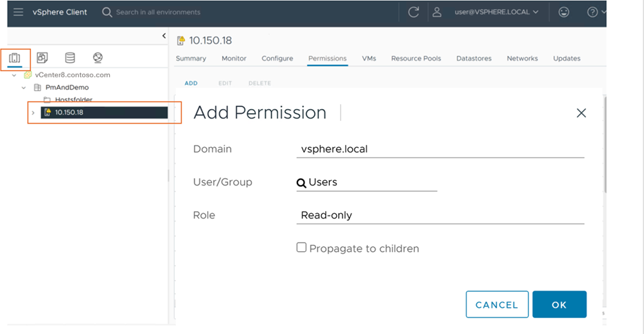Enable Propagate to children checkbox
The width and height of the screenshot is (644, 334).
tap(302, 247)
